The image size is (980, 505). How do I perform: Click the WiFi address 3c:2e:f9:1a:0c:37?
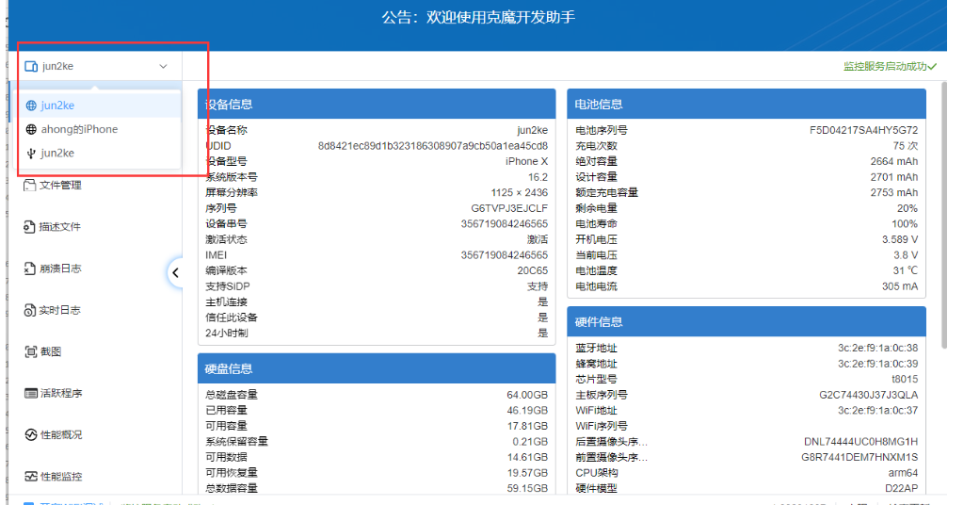pyautogui.click(x=878, y=411)
